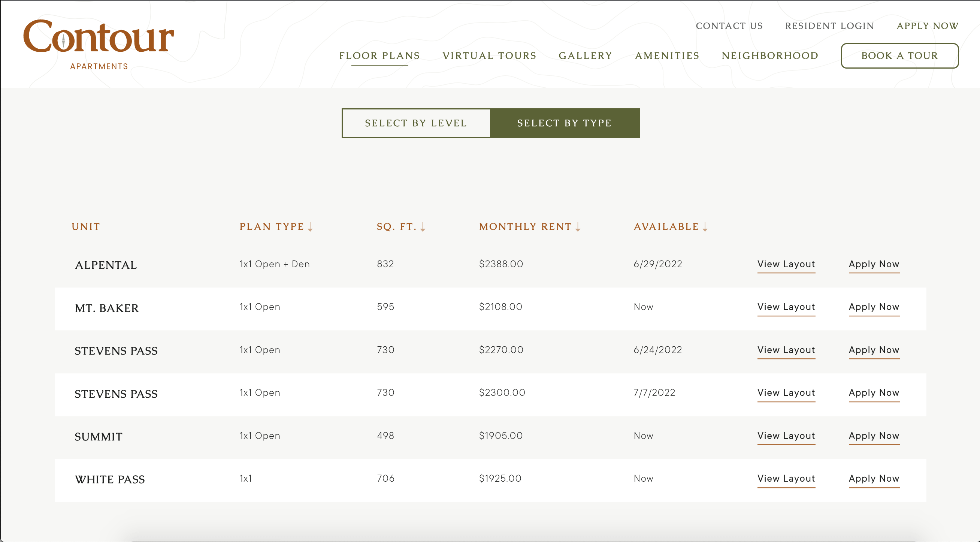View Layout for the Summit unit
Image resolution: width=980 pixels, height=542 pixels.
[786, 436]
